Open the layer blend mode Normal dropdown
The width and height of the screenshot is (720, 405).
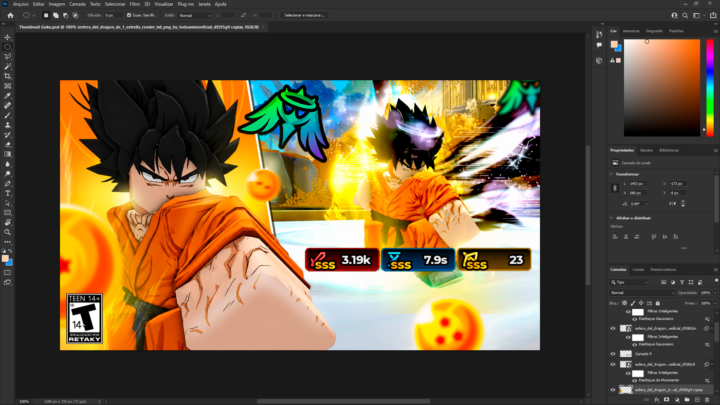(x=642, y=292)
